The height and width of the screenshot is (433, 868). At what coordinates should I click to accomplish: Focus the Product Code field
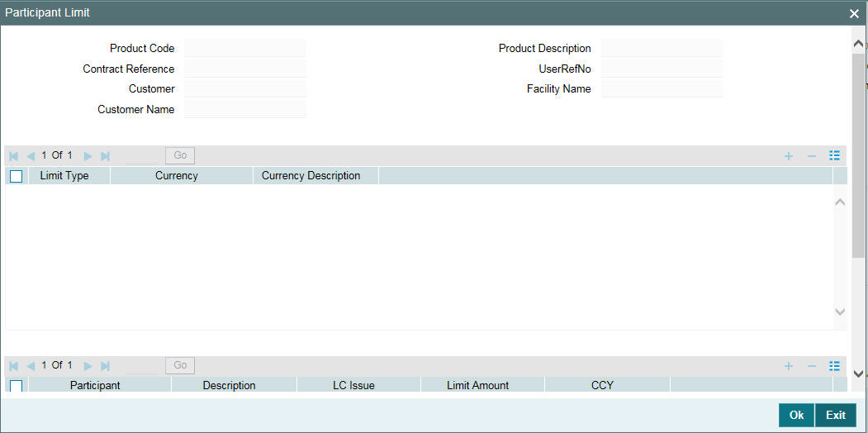click(245, 48)
